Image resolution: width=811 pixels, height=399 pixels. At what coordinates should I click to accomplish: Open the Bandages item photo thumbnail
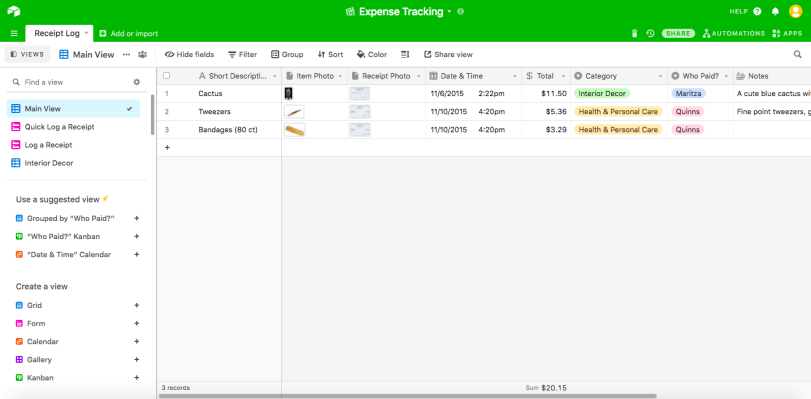click(x=295, y=130)
